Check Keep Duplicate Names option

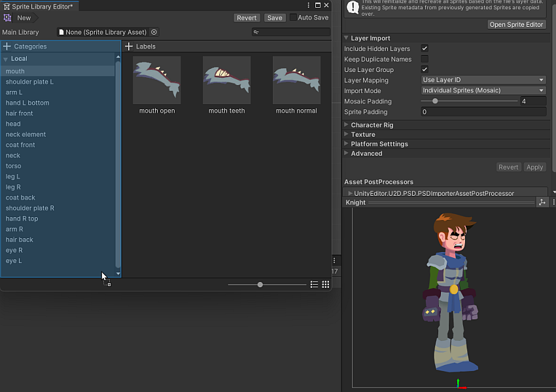425,60
